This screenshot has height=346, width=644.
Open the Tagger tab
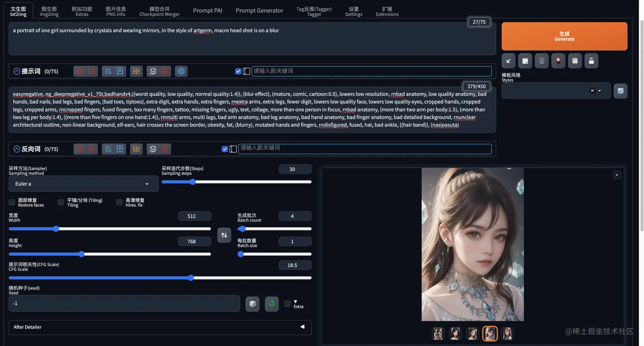click(314, 11)
